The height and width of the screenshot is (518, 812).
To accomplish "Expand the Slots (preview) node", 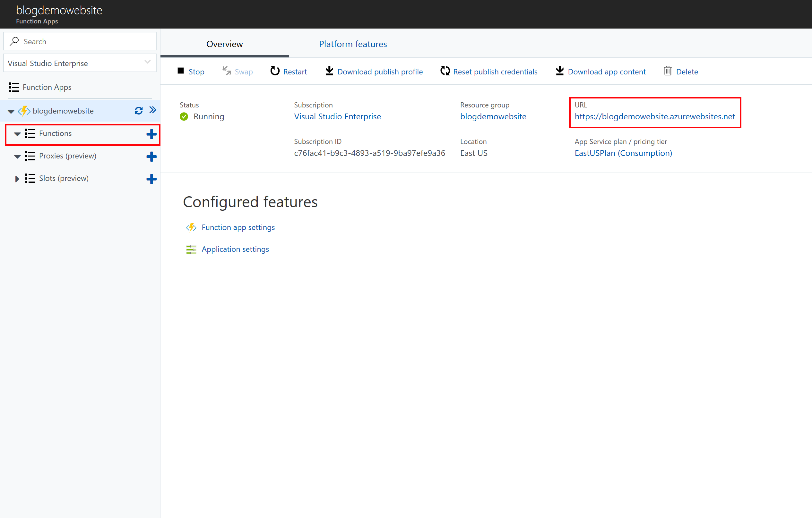I will click(x=17, y=179).
